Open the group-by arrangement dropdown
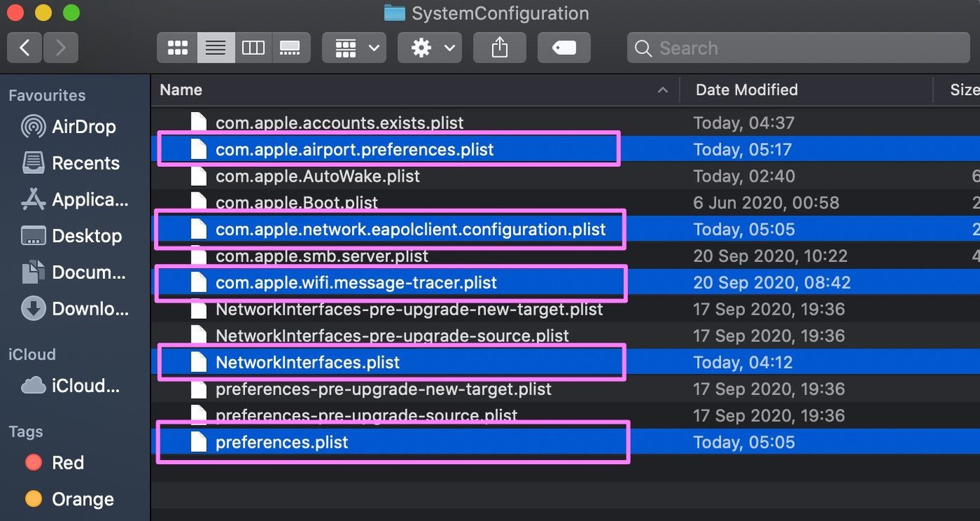Viewport: 980px width, 521px height. [x=354, y=48]
